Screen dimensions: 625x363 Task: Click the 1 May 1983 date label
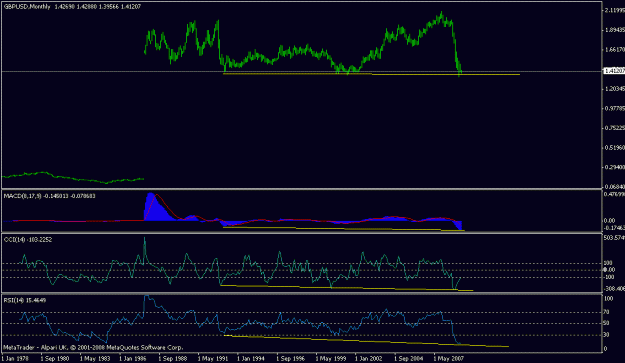[x=95, y=358]
